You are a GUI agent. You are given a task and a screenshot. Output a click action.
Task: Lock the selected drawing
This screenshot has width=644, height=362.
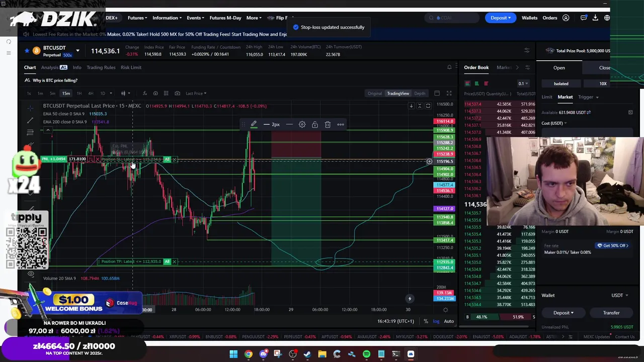coord(315,124)
